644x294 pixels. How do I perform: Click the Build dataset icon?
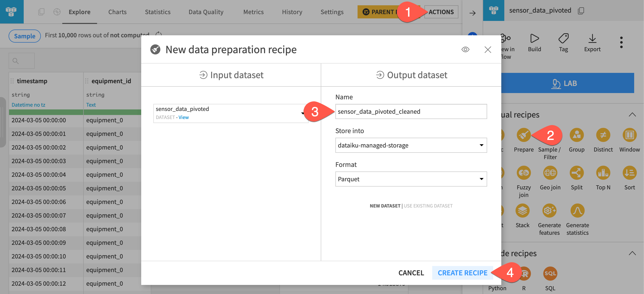pyautogui.click(x=535, y=39)
